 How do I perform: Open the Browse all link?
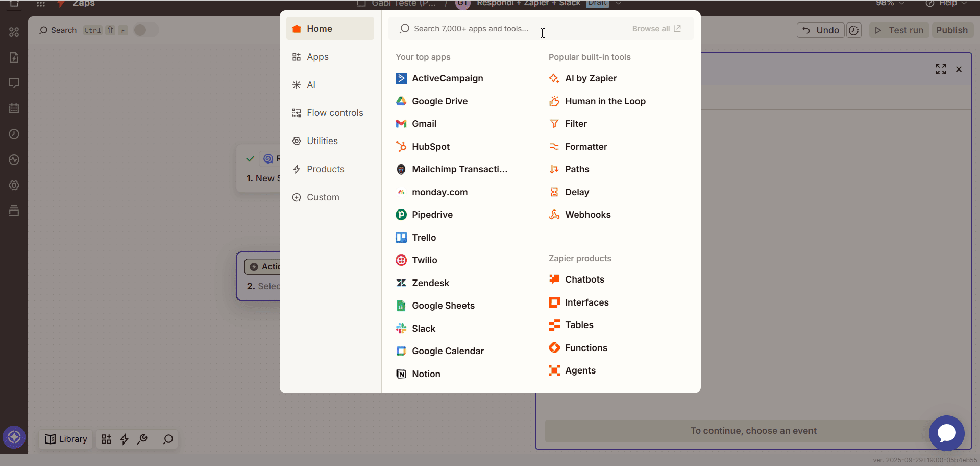[656, 29]
